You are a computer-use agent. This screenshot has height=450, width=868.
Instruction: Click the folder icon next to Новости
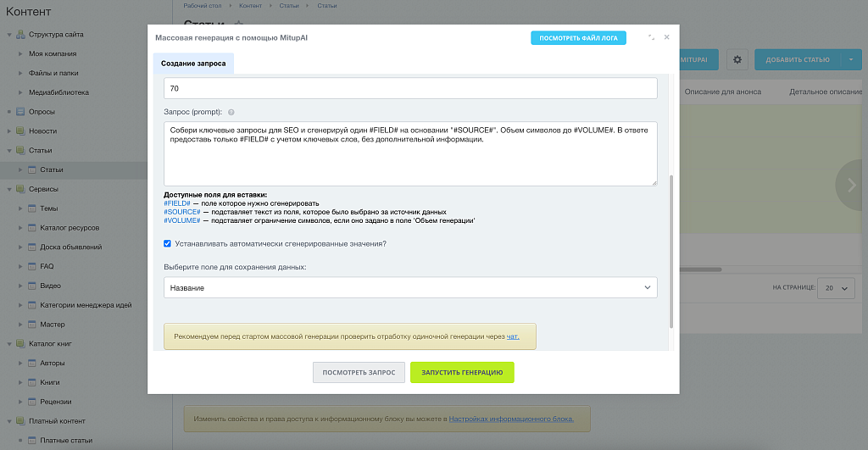[21, 131]
